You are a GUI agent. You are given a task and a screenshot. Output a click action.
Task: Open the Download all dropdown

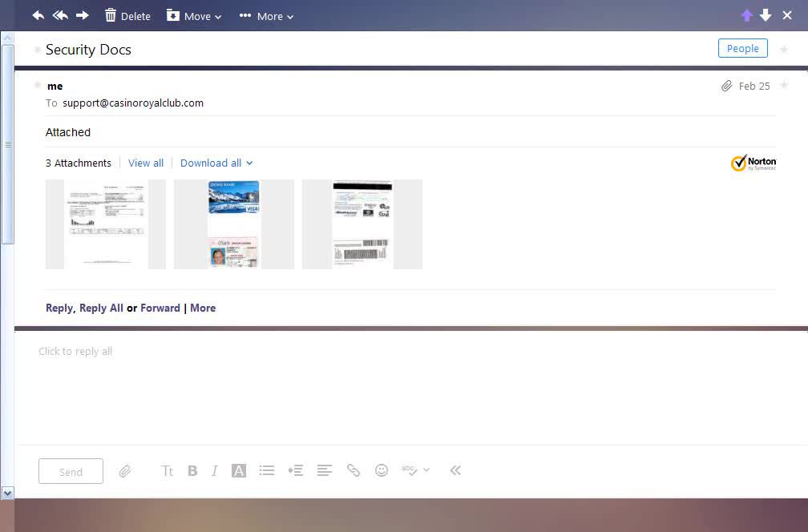[x=216, y=163]
